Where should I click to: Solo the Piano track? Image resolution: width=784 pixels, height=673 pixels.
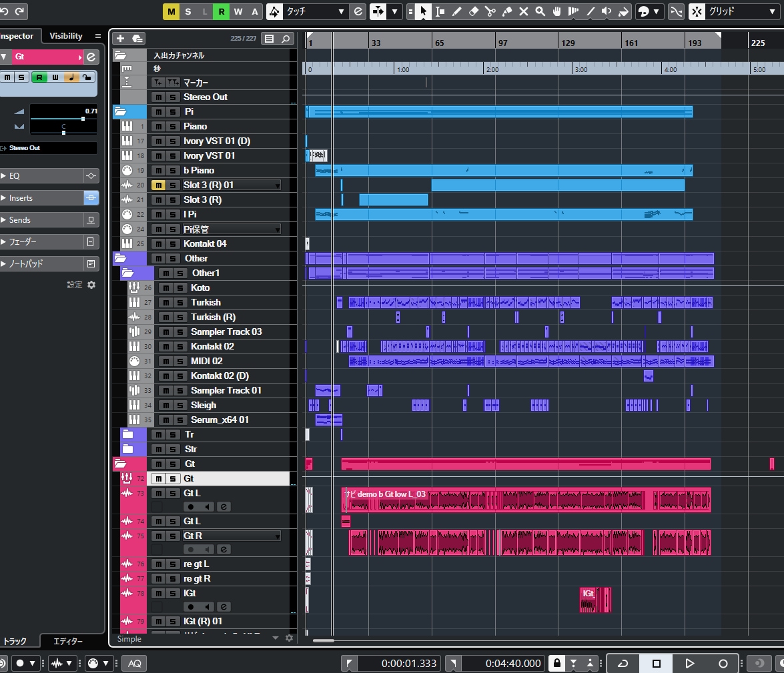(x=173, y=127)
